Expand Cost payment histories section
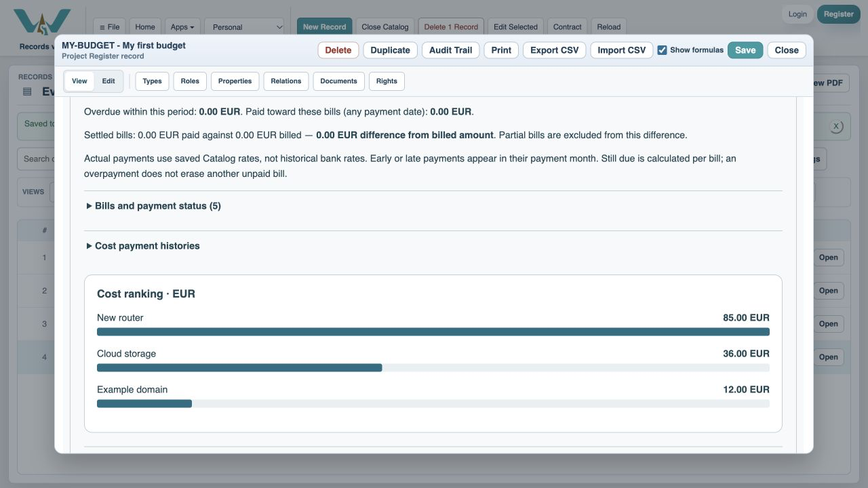The width and height of the screenshot is (868, 488). (x=143, y=246)
